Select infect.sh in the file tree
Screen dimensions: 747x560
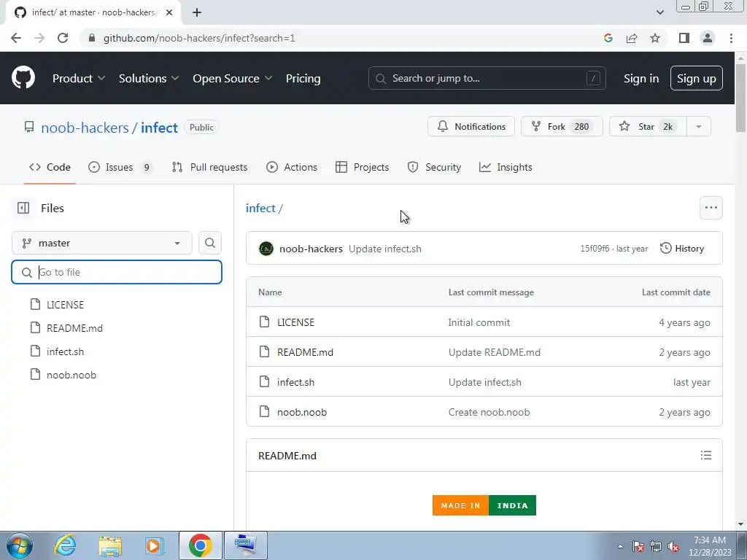pyautogui.click(x=65, y=351)
